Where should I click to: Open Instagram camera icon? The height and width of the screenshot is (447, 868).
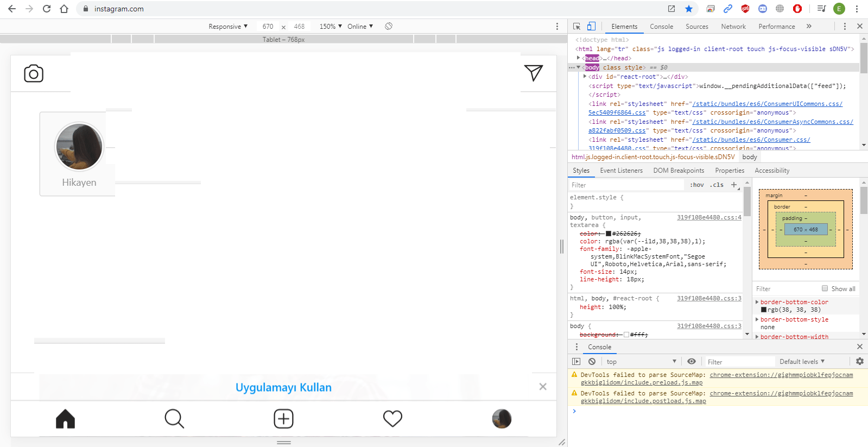click(x=34, y=73)
